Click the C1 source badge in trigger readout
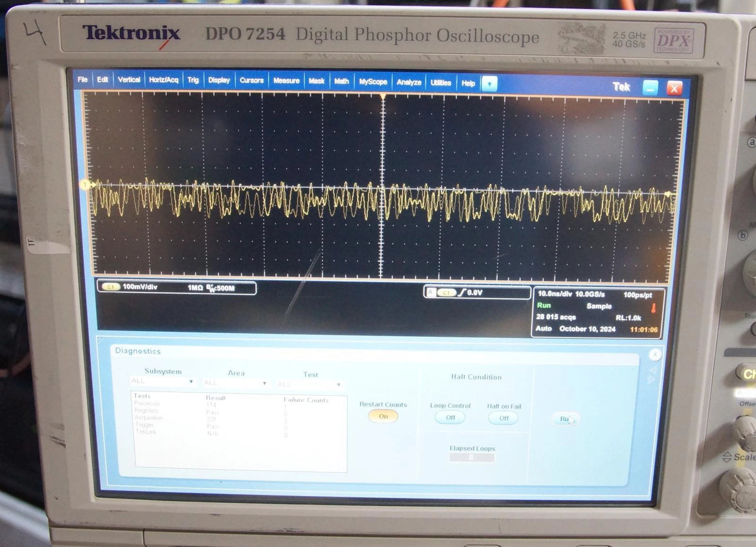The height and width of the screenshot is (547, 756). [446, 293]
